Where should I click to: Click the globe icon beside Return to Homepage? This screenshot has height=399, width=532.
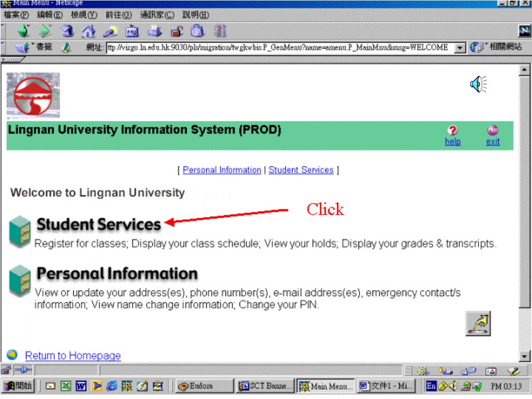12,355
